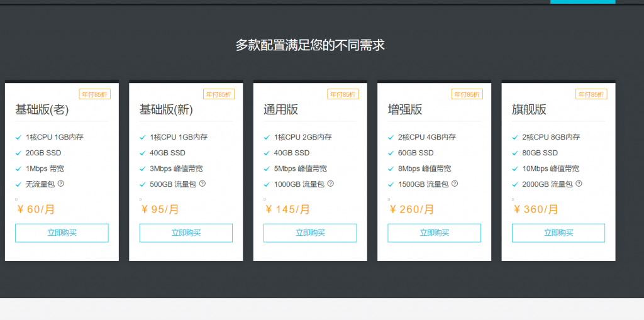Click the 年付85折 badge on 旗舰版 card
Viewport: 644px width, 320px height.
pyautogui.click(x=591, y=94)
